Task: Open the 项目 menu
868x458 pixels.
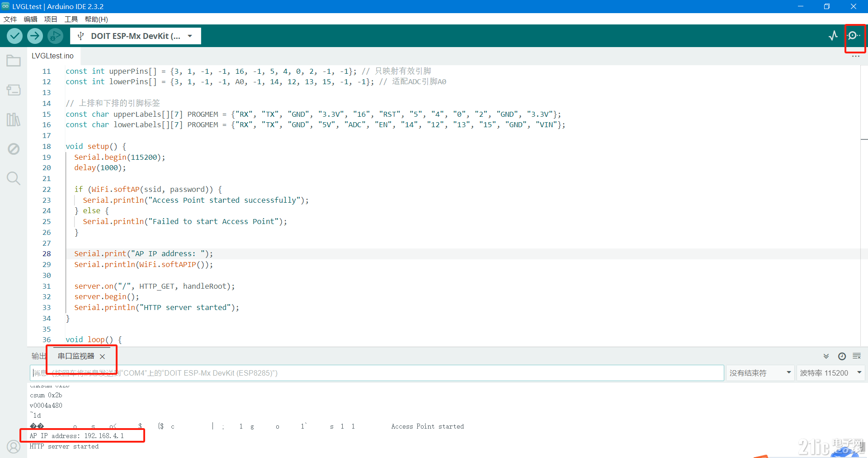Action: tap(51, 19)
